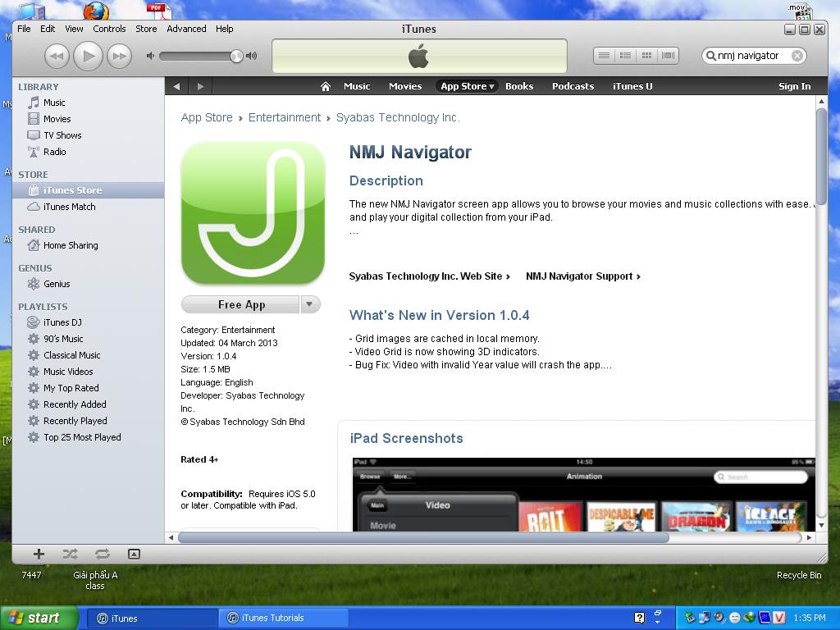Clear the 'nmj navigator' search text

click(797, 56)
